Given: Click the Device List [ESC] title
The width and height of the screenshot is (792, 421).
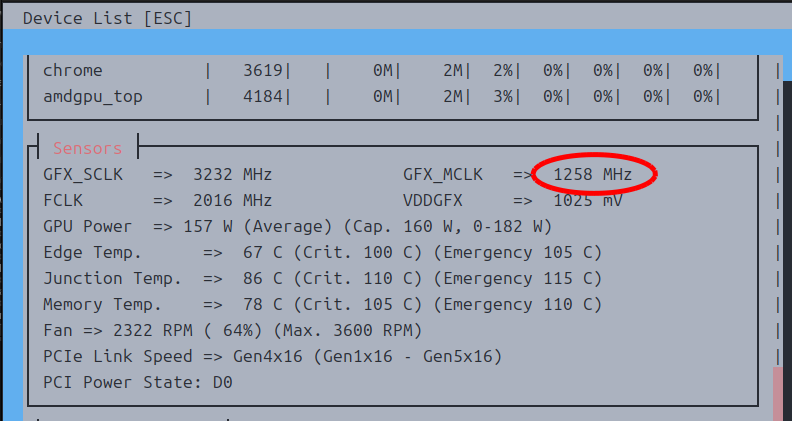Looking at the screenshot, I should click(107, 17).
